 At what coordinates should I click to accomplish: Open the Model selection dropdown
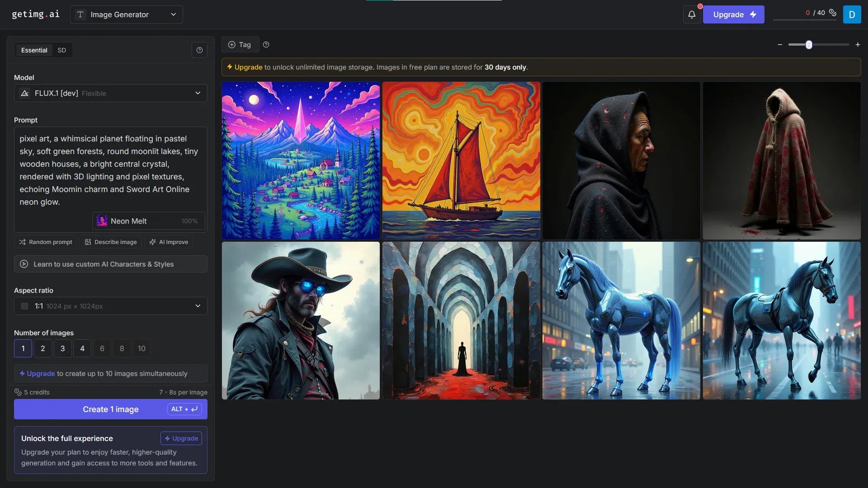pyautogui.click(x=197, y=93)
